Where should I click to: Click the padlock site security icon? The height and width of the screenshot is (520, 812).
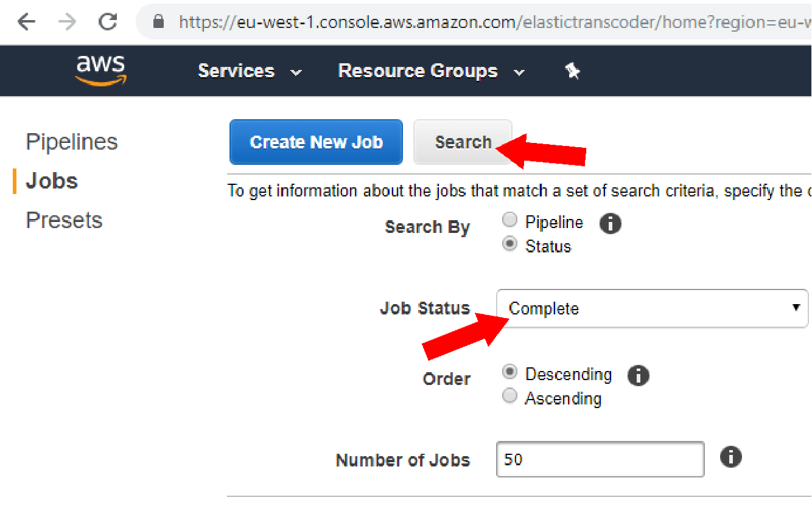pos(159,23)
